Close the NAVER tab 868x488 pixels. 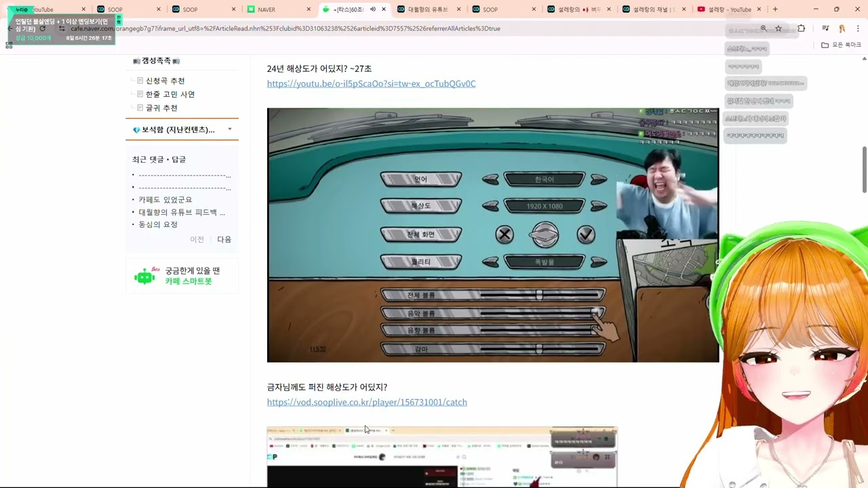click(x=309, y=9)
